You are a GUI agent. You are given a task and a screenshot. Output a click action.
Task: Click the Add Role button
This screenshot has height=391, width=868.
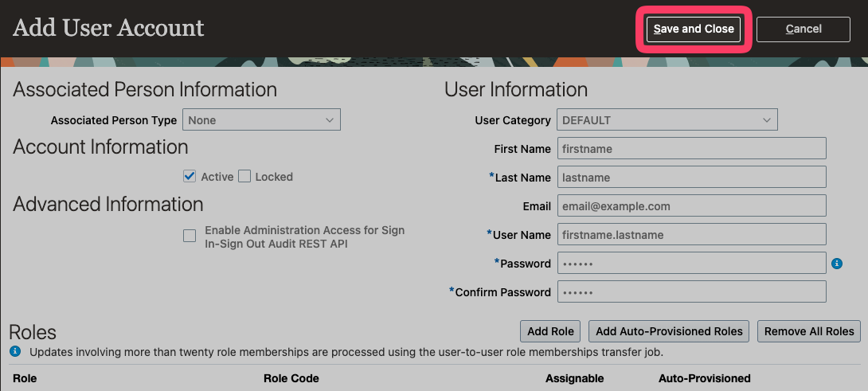(x=550, y=331)
